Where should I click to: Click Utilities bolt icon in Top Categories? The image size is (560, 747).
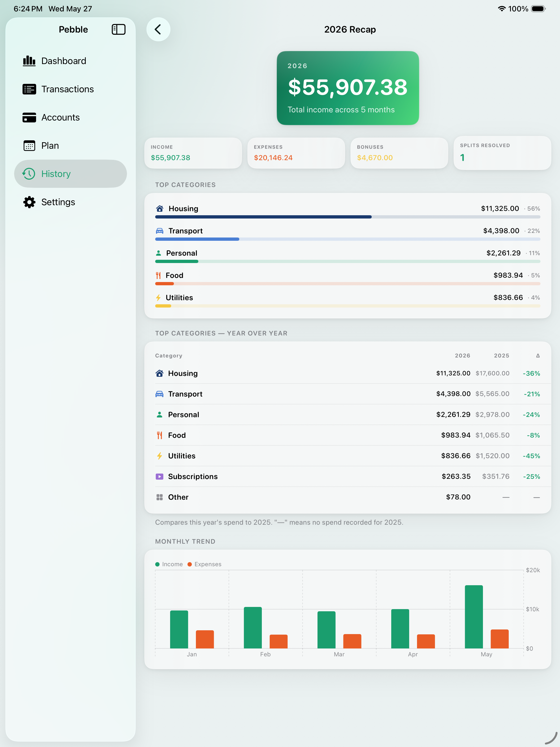point(158,297)
